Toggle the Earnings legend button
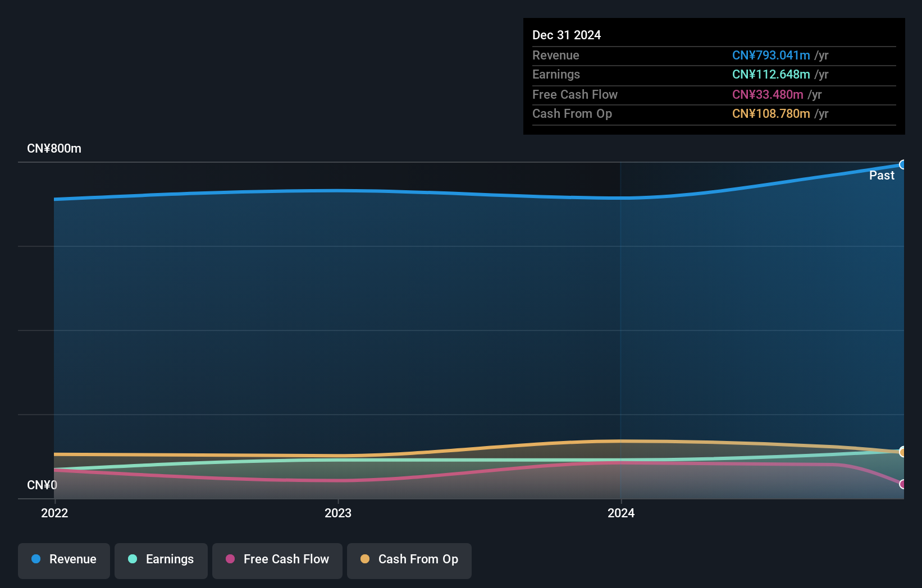The image size is (922, 588). tap(161, 561)
